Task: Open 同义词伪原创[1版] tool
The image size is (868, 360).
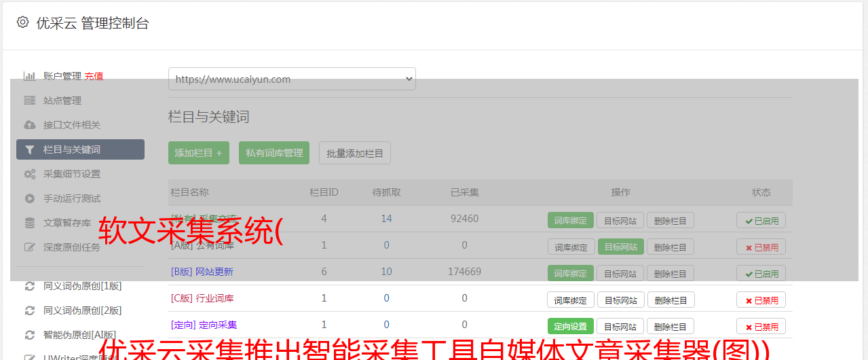Action: click(83, 286)
